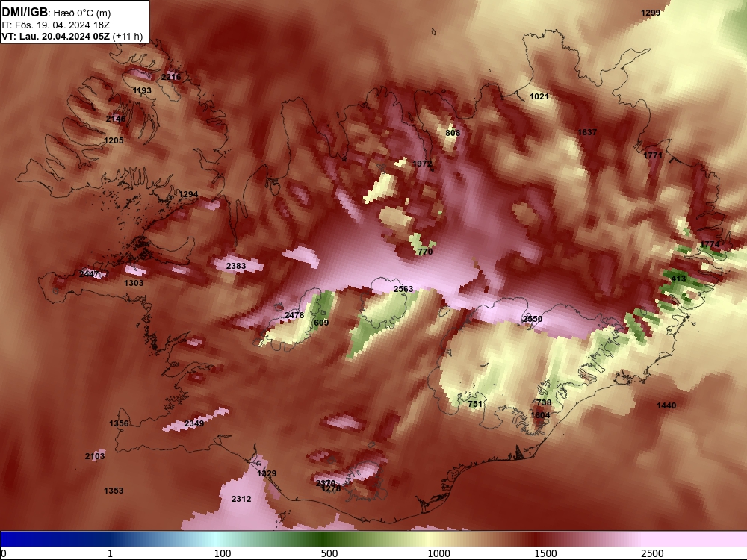The height and width of the screenshot is (560, 747).
Task: Click the map value 2103
Action: point(95,456)
